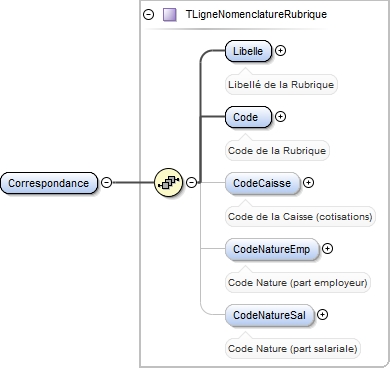The image size is (391, 369).
Task: Click the sequence compositor icon
Action: click(169, 182)
